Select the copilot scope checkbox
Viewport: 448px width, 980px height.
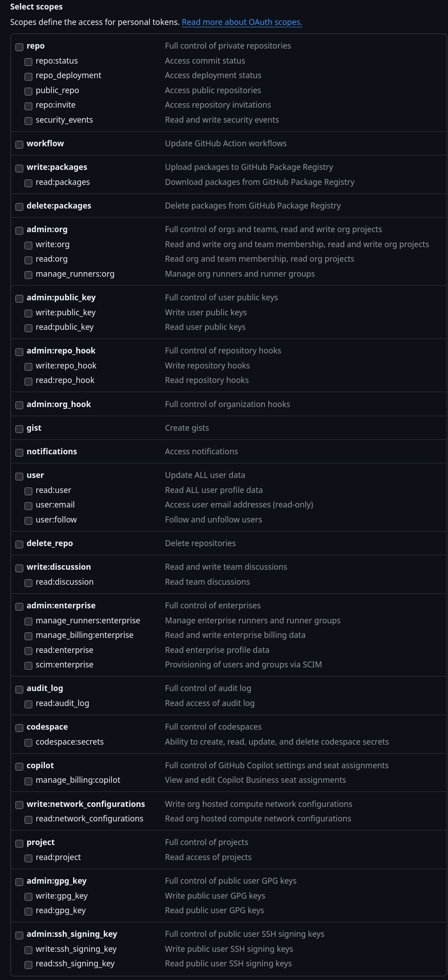coord(19,766)
